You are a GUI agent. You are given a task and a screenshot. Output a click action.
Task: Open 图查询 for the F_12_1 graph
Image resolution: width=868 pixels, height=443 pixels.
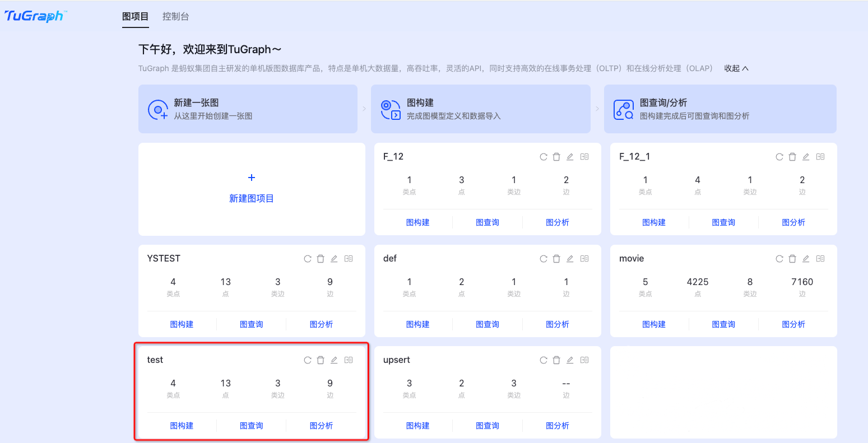pyautogui.click(x=723, y=222)
